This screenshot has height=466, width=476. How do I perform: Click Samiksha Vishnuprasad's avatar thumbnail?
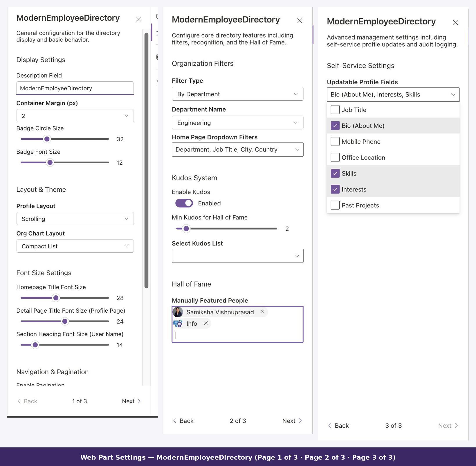178,312
